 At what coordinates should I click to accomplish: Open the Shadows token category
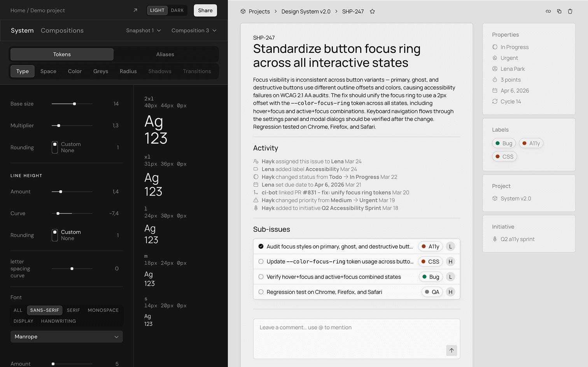click(x=160, y=71)
